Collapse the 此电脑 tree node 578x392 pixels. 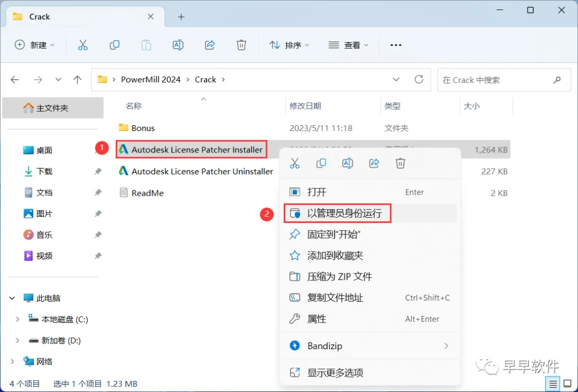tap(12, 298)
